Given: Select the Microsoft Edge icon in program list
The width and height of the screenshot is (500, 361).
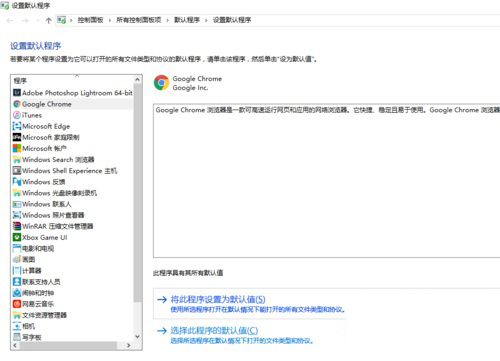Looking at the screenshot, I should click(17, 126).
